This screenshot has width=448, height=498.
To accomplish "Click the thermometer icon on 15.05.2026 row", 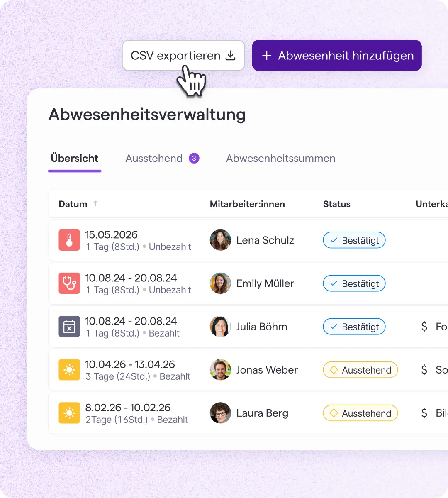I will point(69,240).
